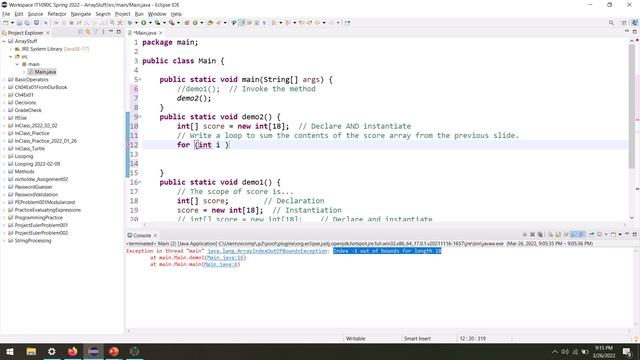The image size is (640, 360).
Task: Select the Looping project
Action: point(24,156)
